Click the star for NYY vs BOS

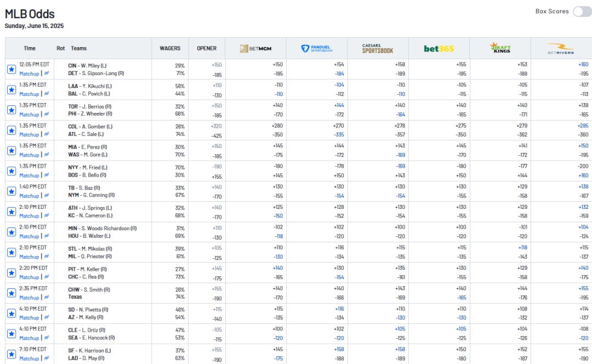click(11, 171)
